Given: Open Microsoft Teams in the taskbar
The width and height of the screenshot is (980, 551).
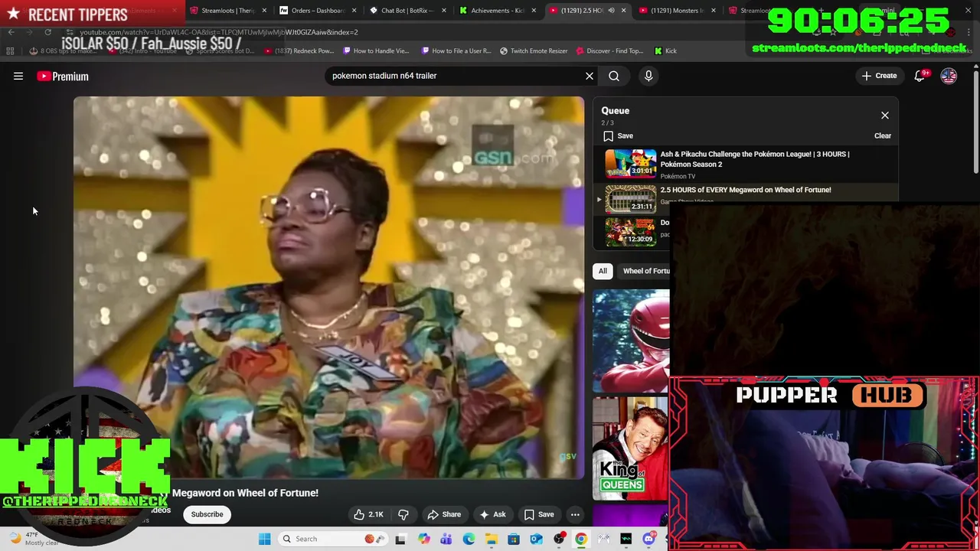Looking at the screenshot, I should click(x=446, y=540).
